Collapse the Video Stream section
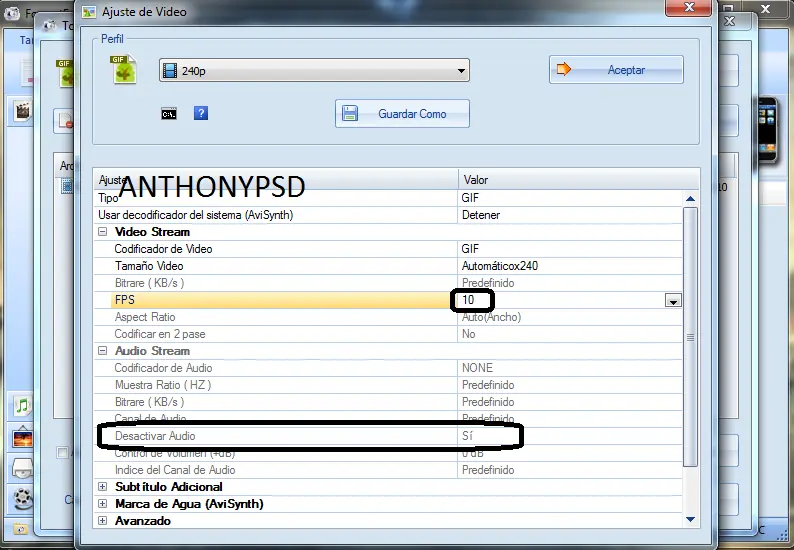 point(103,232)
